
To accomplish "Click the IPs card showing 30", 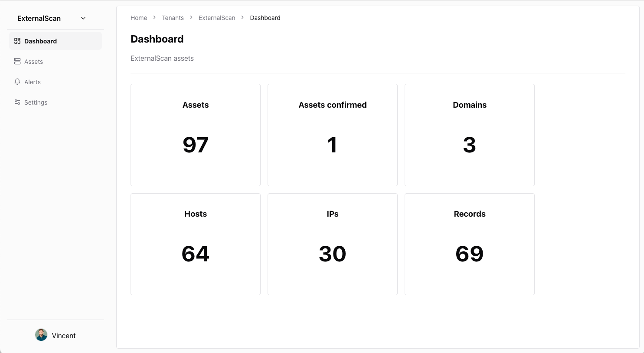I will 332,244.
